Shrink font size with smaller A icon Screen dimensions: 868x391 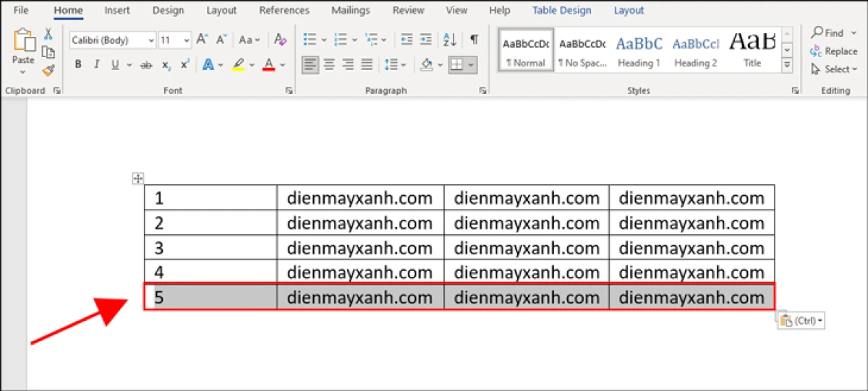click(221, 40)
